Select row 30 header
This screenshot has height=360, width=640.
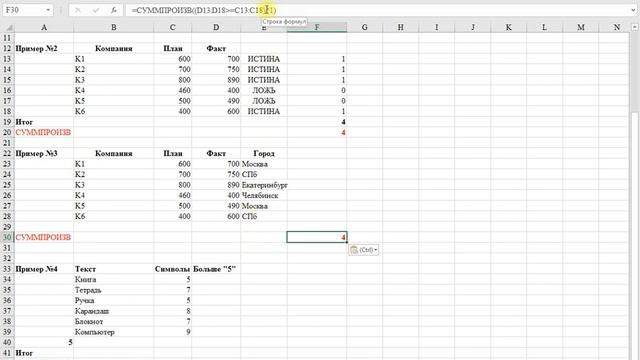7,238
